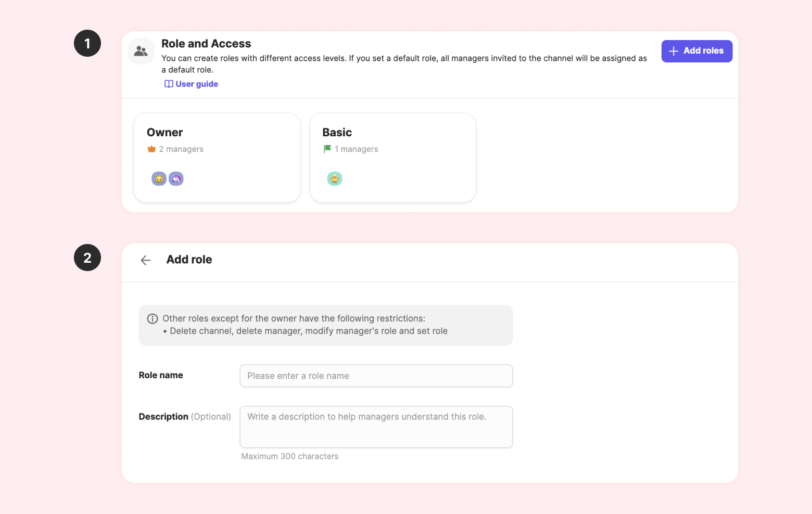Select the cat avatar under Owner
This screenshot has width=812, height=514.
159,179
